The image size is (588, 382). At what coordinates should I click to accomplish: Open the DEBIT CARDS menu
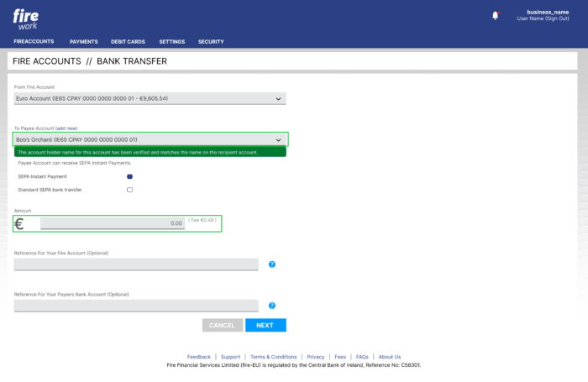point(128,42)
